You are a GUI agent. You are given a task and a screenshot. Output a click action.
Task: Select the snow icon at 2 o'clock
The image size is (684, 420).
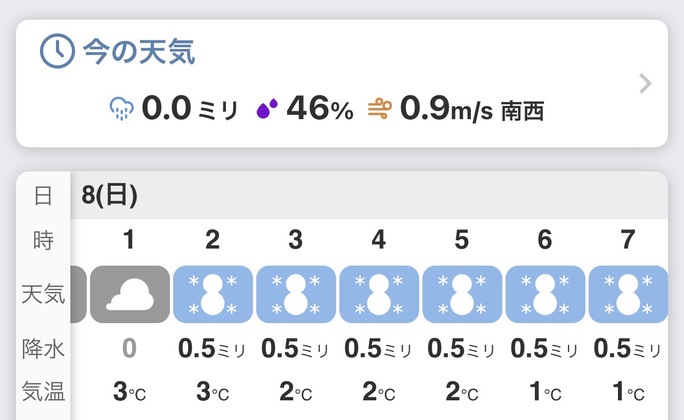[x=212, y=294]
